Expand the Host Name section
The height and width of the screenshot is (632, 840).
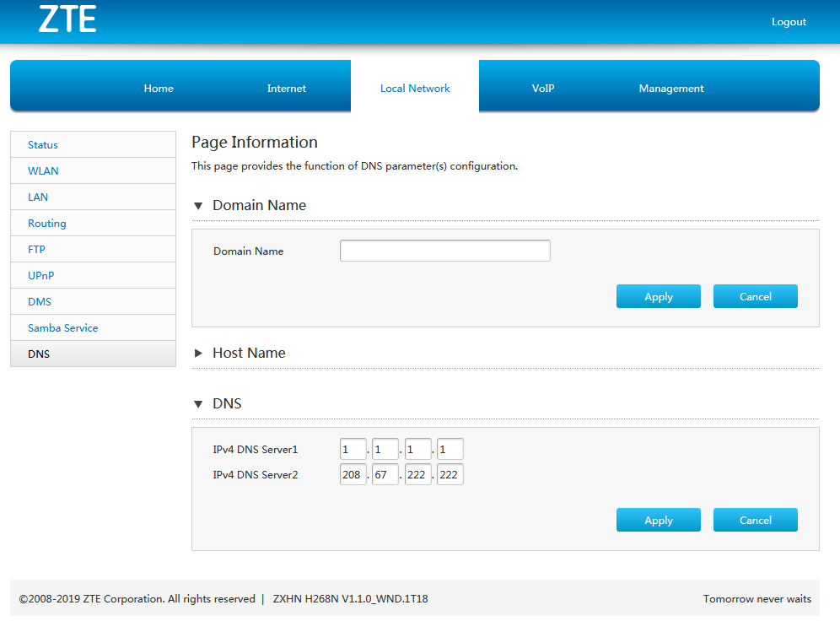click(198, 353)
